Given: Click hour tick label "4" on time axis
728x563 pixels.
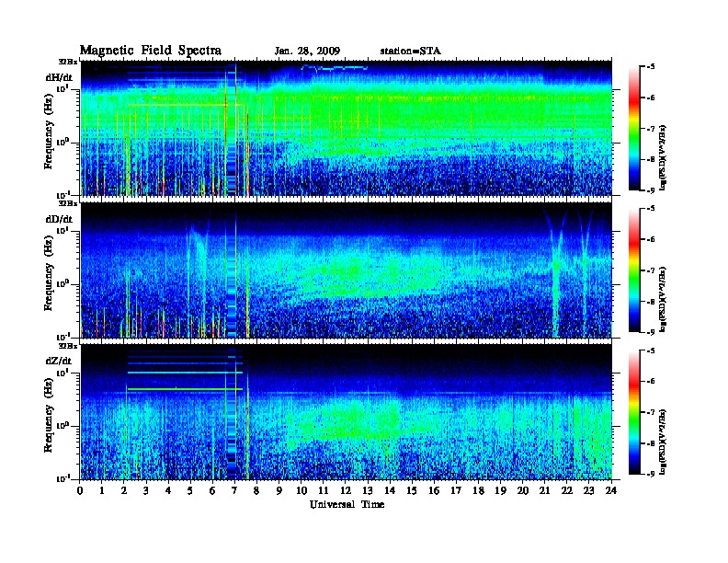Looking at the screenshot, I should [x=168, y=490].
